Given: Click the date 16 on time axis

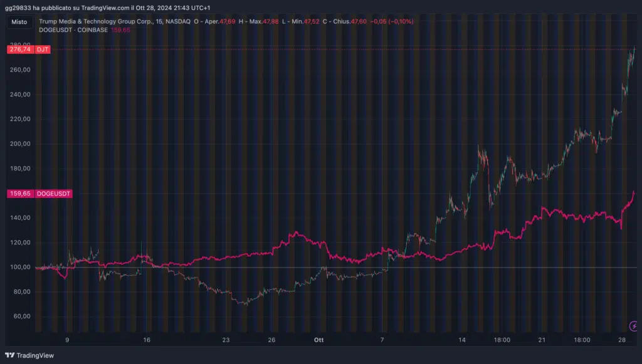Looking at the screenshot, I should (147, 340).
